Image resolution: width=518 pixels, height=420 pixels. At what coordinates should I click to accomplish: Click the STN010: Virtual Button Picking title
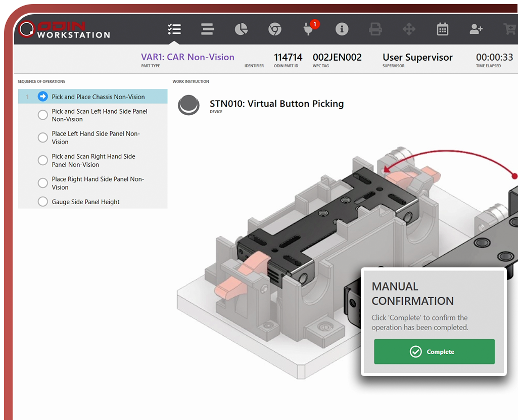coord(277,104)
